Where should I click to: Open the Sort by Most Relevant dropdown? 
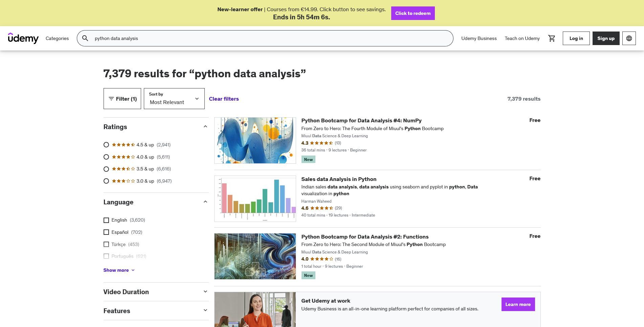174,99
